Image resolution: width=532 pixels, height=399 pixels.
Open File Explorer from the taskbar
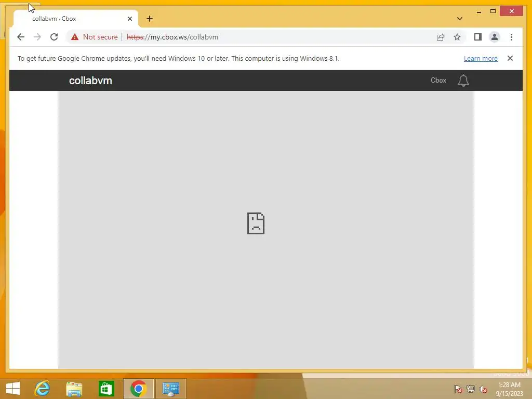(74, 389)
